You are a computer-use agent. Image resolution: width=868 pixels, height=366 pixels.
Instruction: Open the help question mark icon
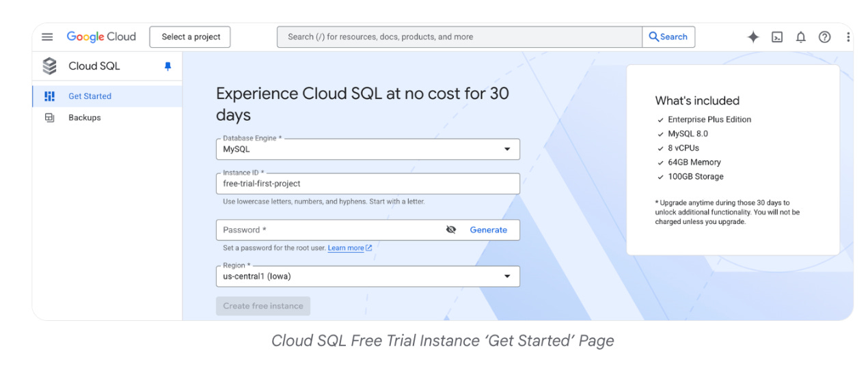[825, 37]
